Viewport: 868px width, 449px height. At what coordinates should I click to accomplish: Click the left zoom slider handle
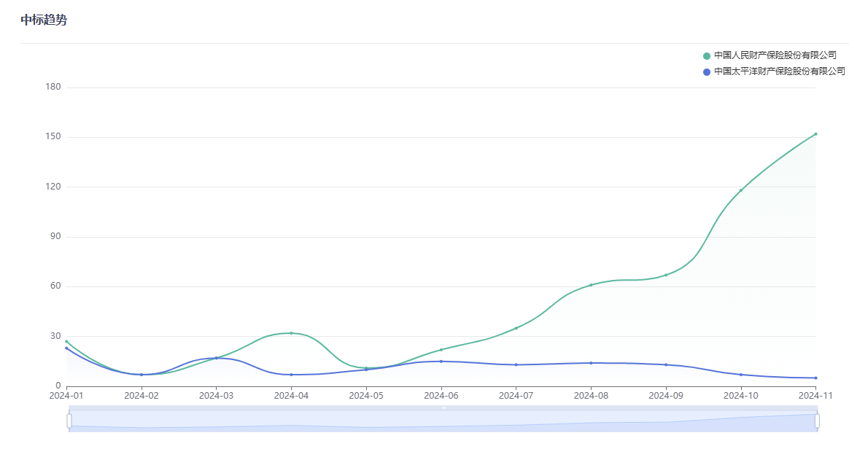point(69,421)
